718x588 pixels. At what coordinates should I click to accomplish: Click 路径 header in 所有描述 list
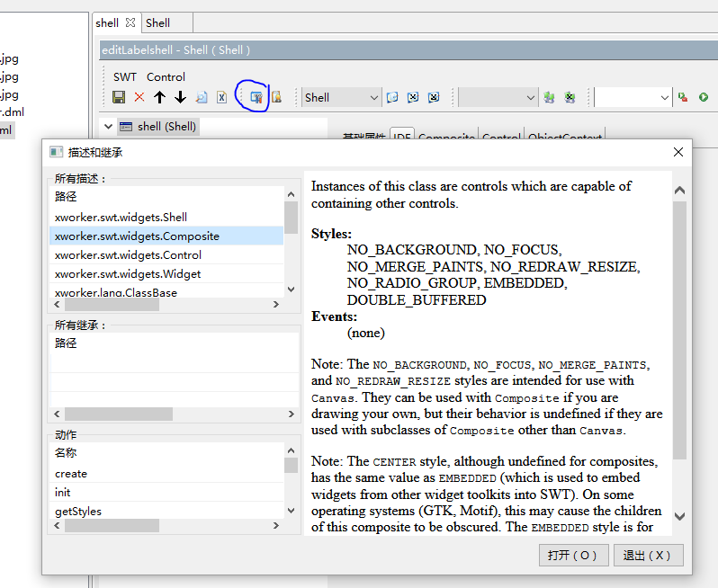point(166,197)
